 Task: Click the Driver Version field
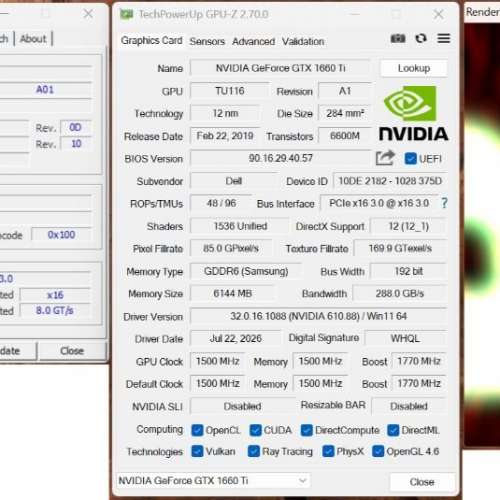318,316
